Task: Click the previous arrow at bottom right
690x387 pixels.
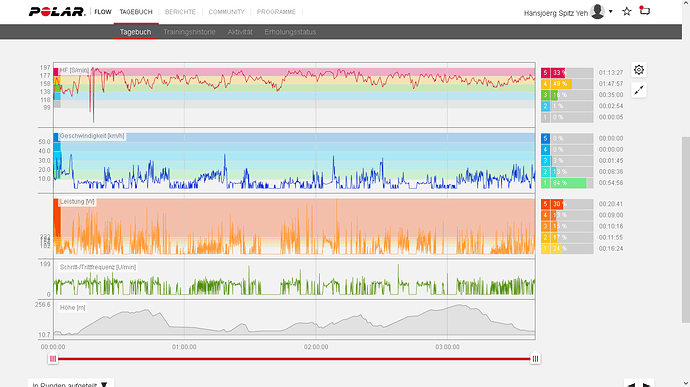Action: [x=631, y=383]
